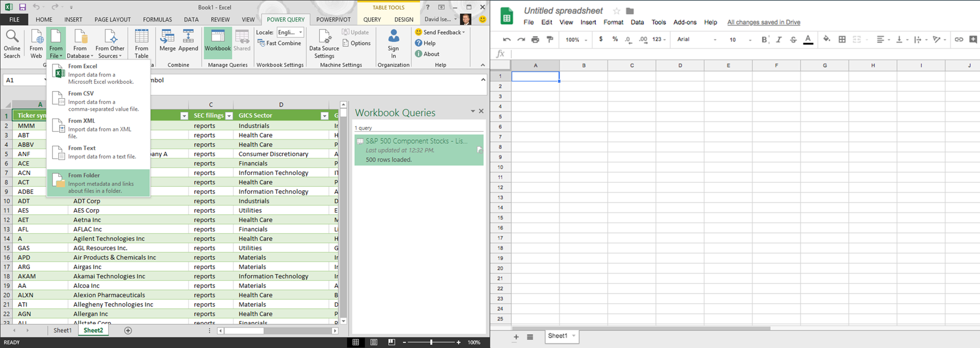Image resolution: width=980 pixels, height=348 pixels.
Task: Click the Excel Save icon in the title bar
Action: (x=22, y=7)
